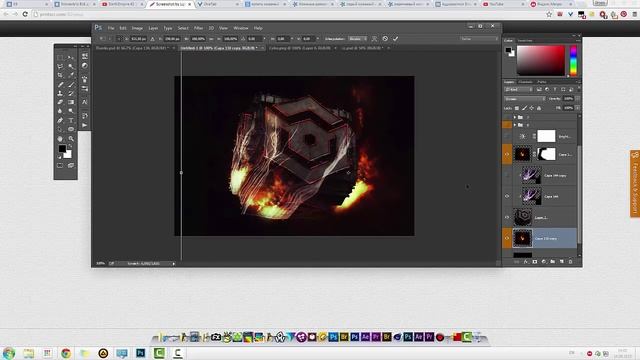Select the Zoom tool

71,139
